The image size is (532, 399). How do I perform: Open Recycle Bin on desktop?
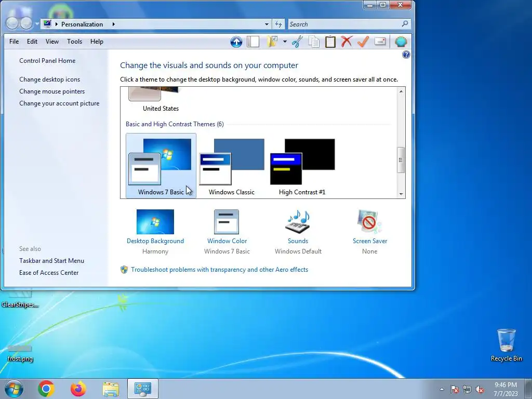coord(506,345)
